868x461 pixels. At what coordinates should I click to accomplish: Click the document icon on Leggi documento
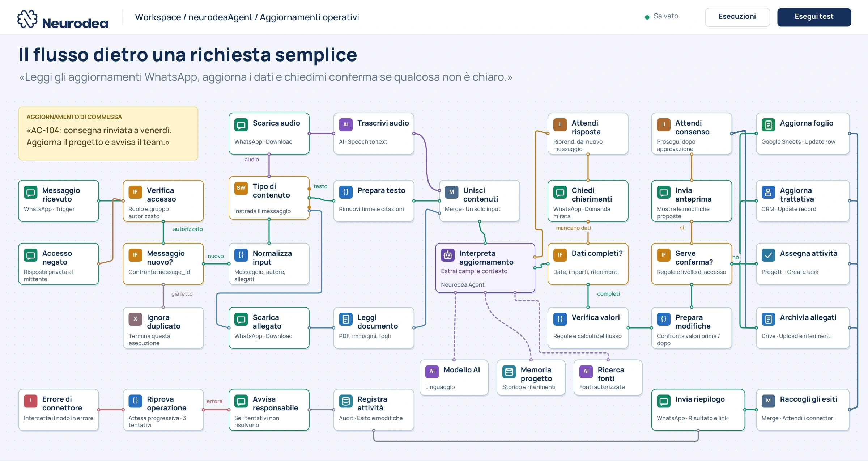345,319
